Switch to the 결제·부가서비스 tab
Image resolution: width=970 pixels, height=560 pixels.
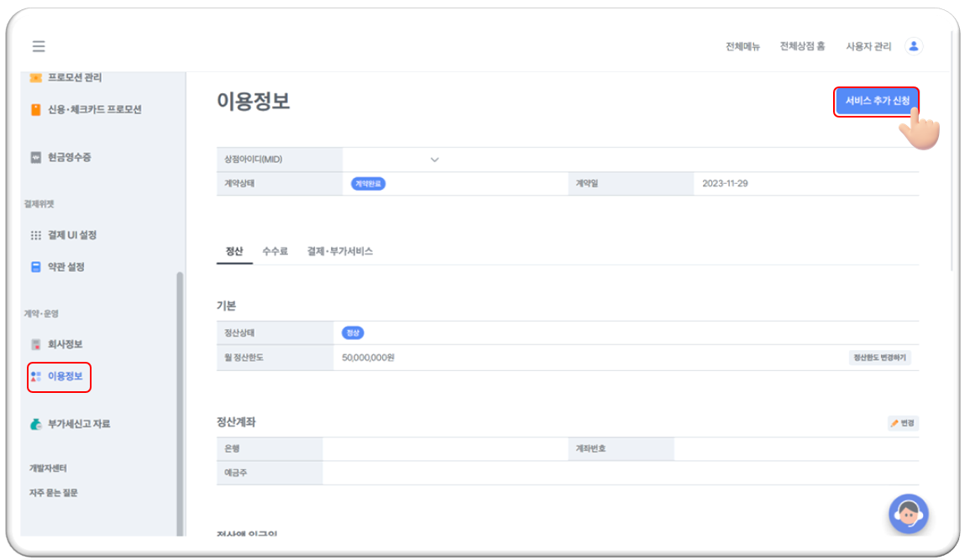tap(339, 251)
